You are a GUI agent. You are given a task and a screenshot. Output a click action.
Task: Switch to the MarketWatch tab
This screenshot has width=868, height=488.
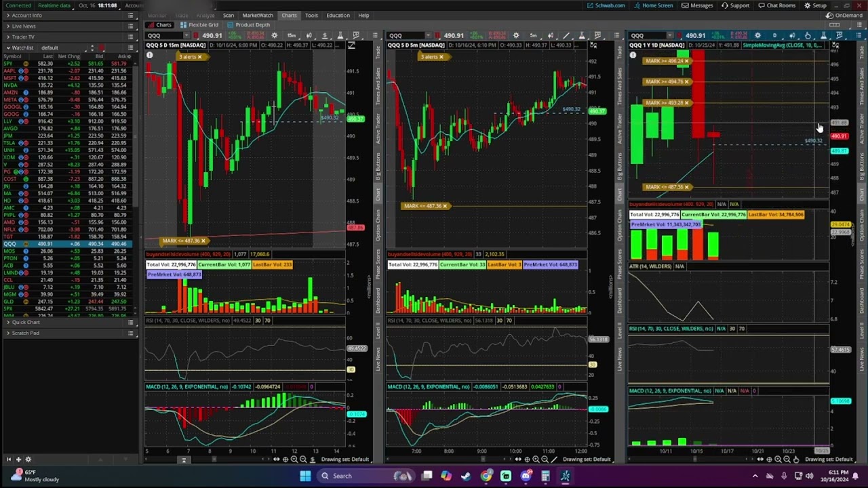tap(258, 15)
